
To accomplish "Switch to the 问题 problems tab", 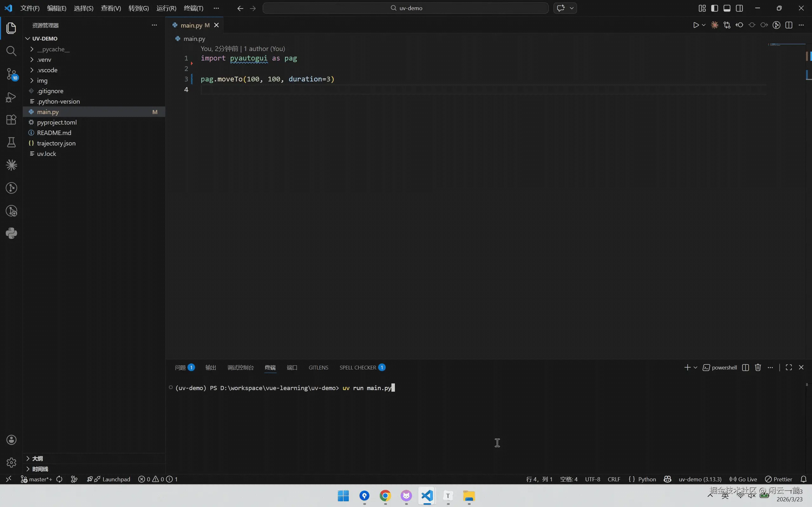I will click(180, 368).
